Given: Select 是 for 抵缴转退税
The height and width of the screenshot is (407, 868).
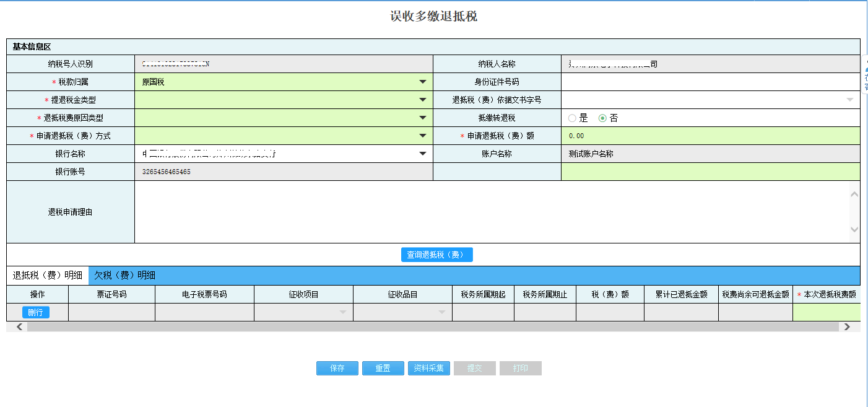Looking at the screenshot, I should click(x=571, y=117).
